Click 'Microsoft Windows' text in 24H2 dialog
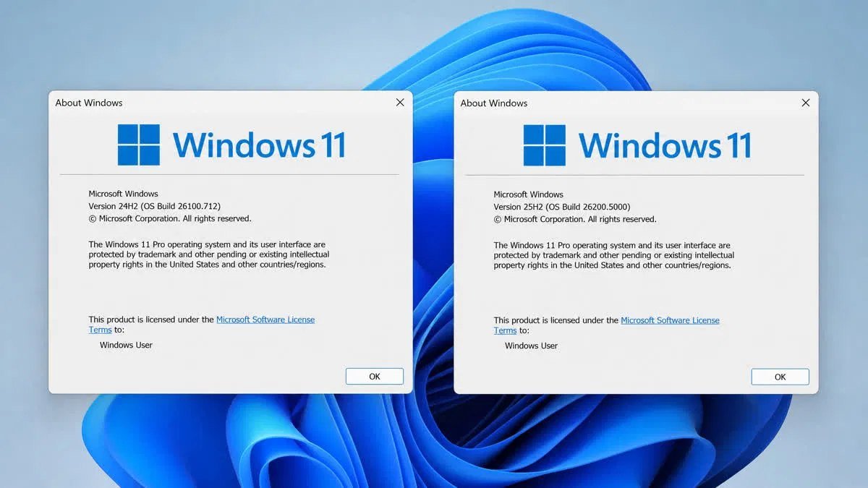The width and height of the screenshot is (868, 488). point(123,194)
